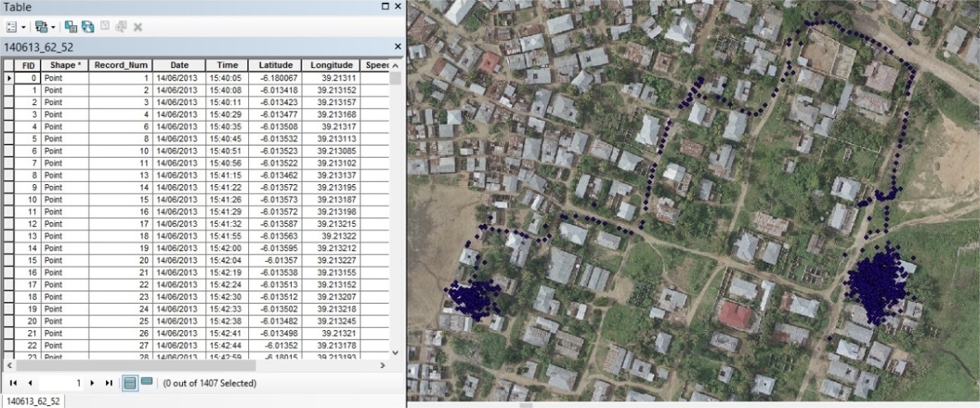Click the Record_Num cell with value 10

coord(121,151)
